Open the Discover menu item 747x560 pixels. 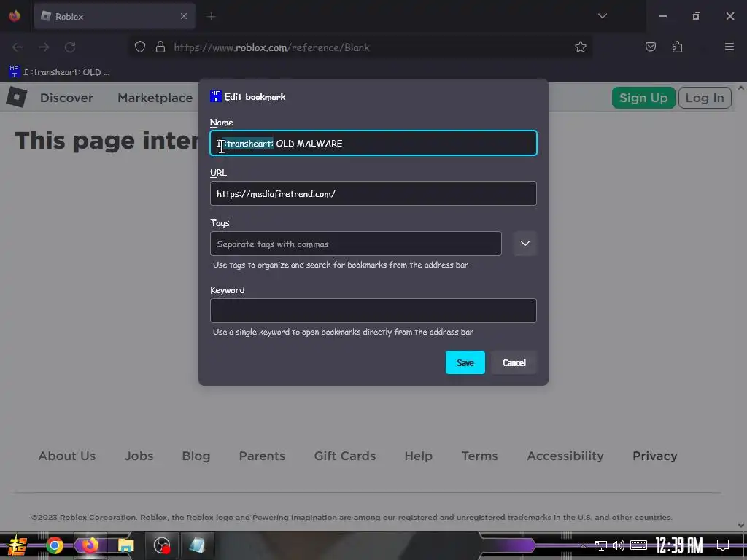pyautogui.click(x=66, y=98)
